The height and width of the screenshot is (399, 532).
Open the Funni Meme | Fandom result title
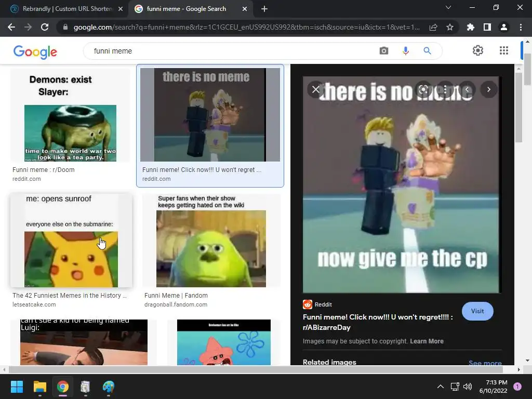coord(176,296)
